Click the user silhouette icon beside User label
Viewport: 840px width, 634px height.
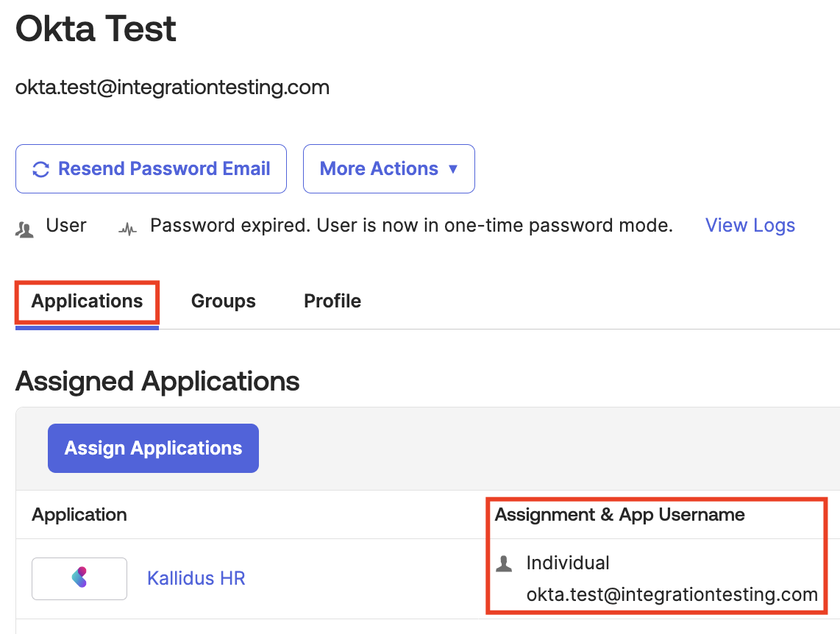[x=25, y=228]
